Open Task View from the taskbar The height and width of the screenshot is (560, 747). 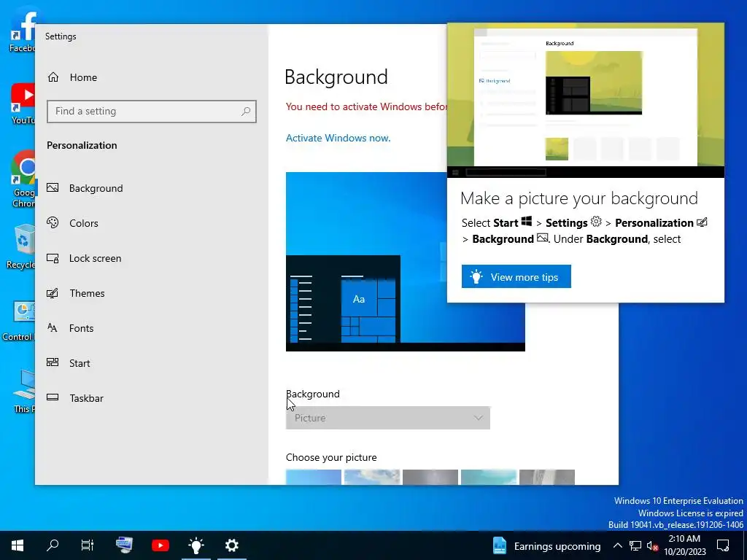point(88,545)
